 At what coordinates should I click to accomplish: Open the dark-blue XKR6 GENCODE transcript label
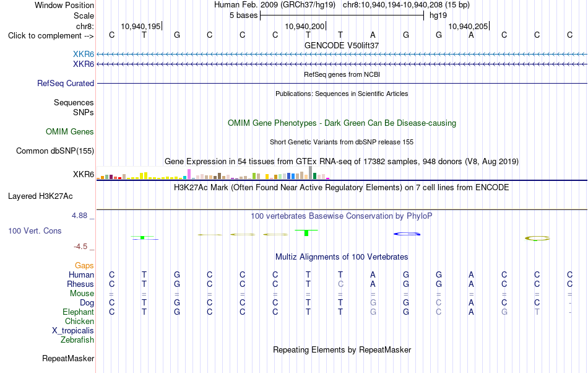coord(84,64)
